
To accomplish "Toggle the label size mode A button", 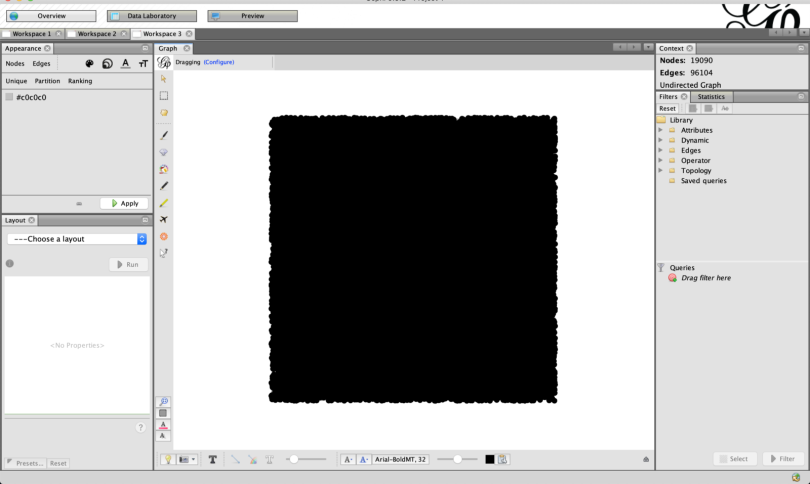I will [x=348, y=459].
